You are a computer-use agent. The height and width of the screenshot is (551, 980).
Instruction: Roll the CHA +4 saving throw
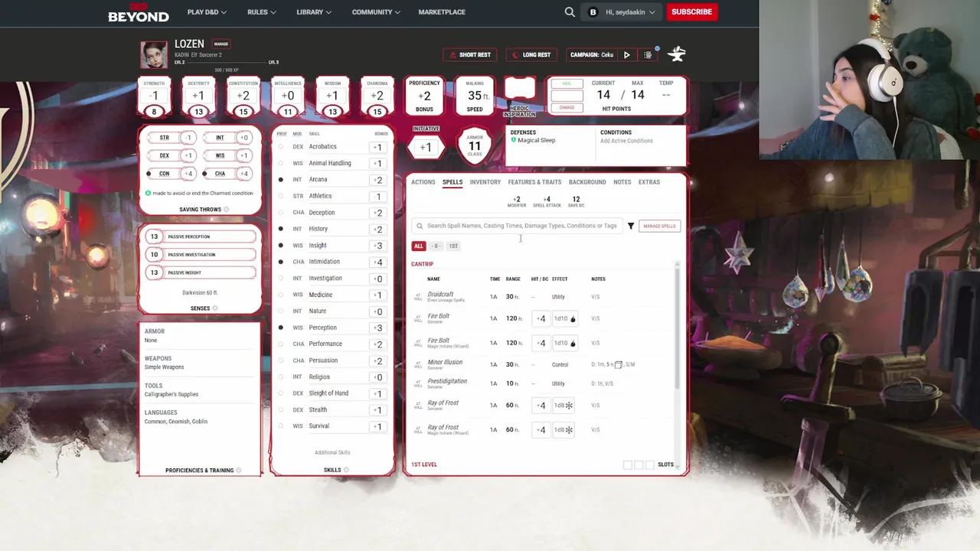coord(243,174)
